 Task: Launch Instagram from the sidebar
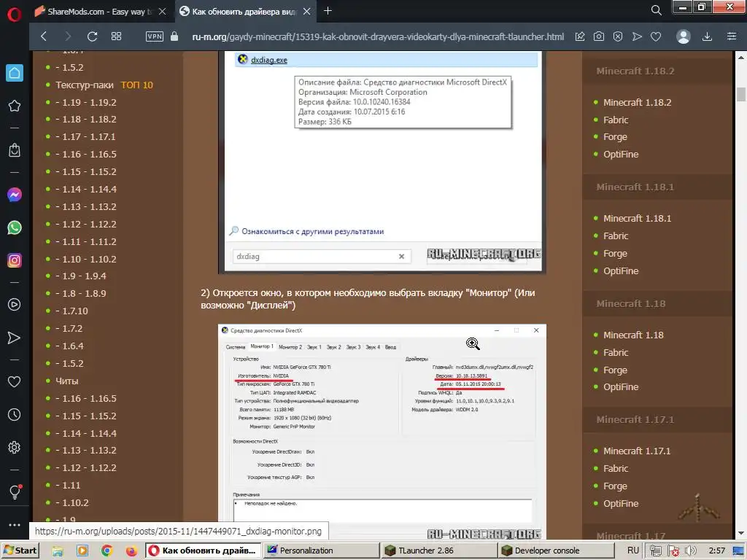[15, 260]
